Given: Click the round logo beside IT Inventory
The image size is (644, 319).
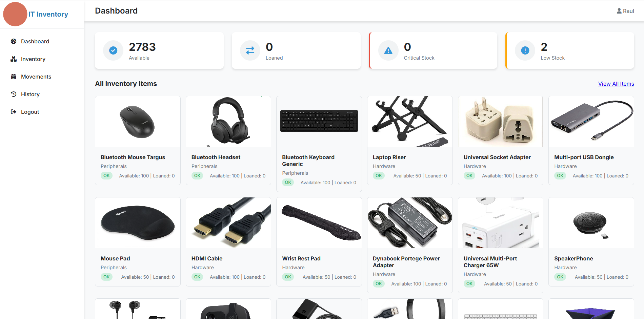Looking at the screenshot, I should point(15,14).
